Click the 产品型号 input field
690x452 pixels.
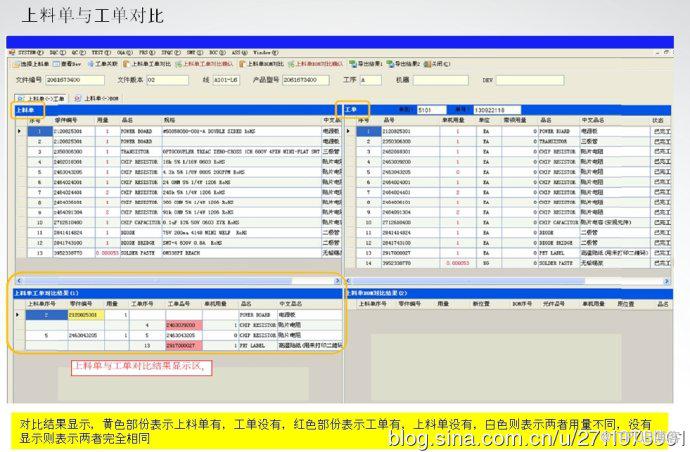[305, 80]
